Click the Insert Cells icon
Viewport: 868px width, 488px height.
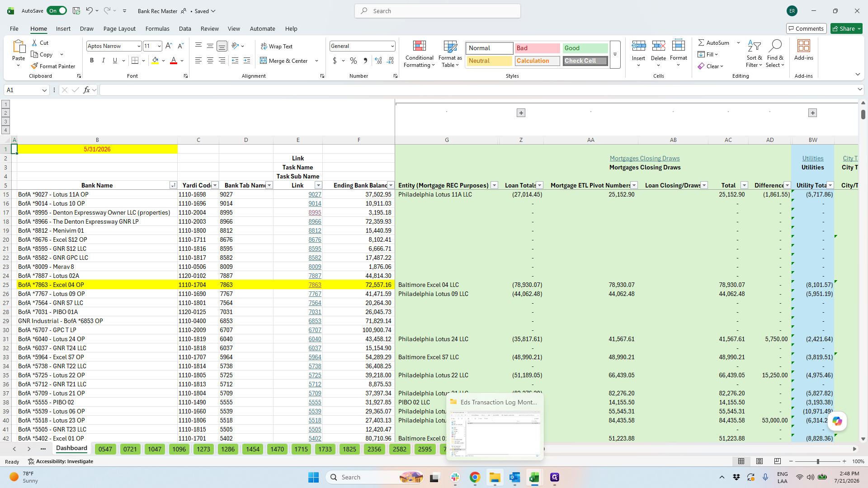pyautogui.click(x=638, y=46)
